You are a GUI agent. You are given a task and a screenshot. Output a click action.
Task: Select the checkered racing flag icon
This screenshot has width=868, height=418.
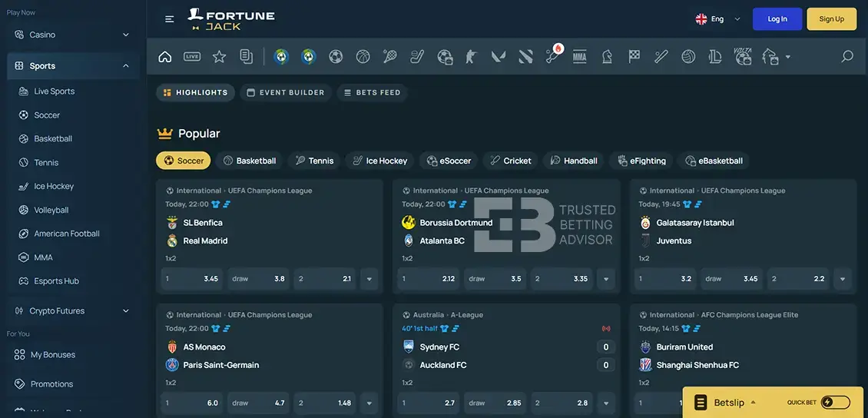coord(634,56)
